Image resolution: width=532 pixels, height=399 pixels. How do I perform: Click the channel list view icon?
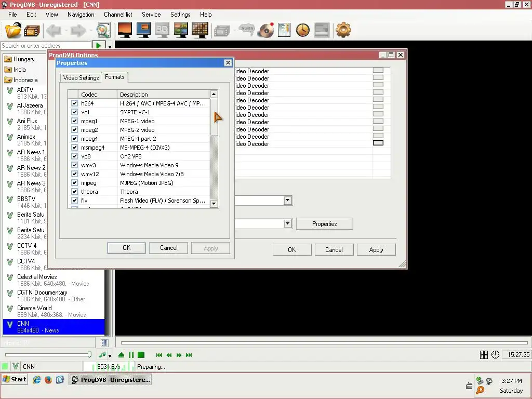point(104,343)
